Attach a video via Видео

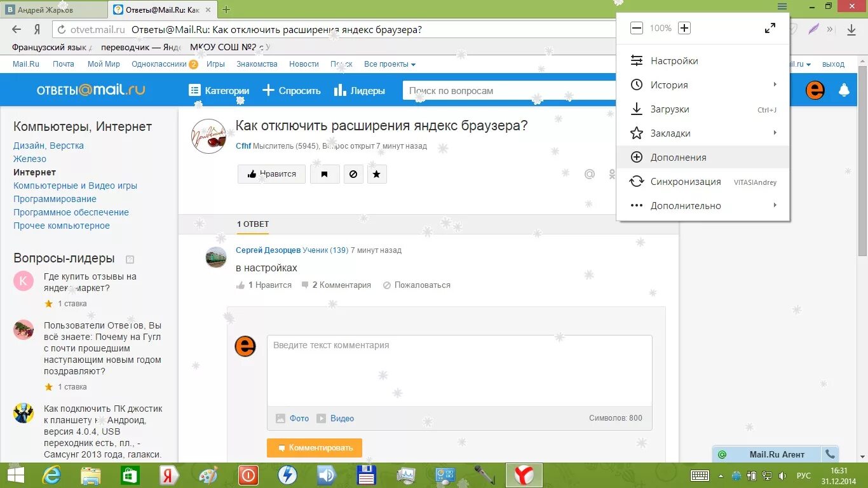[x=336, y=418]
